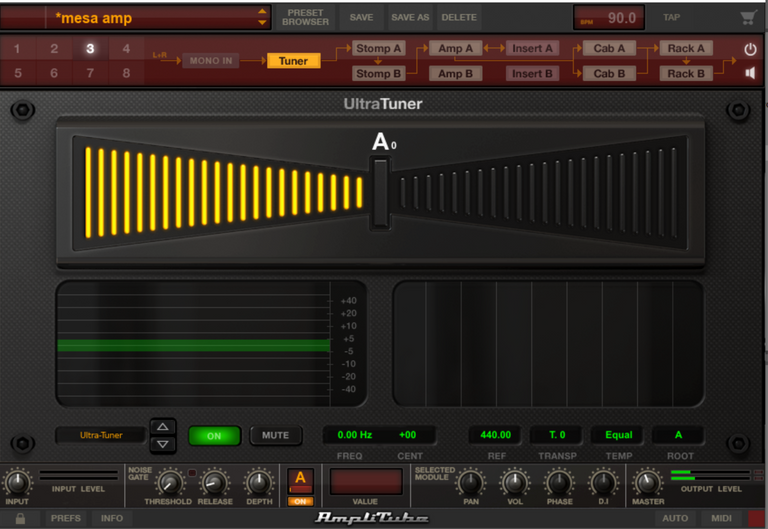Select signal chain routing 3
This screenshot has width=768, height=529.
[90, 48]
